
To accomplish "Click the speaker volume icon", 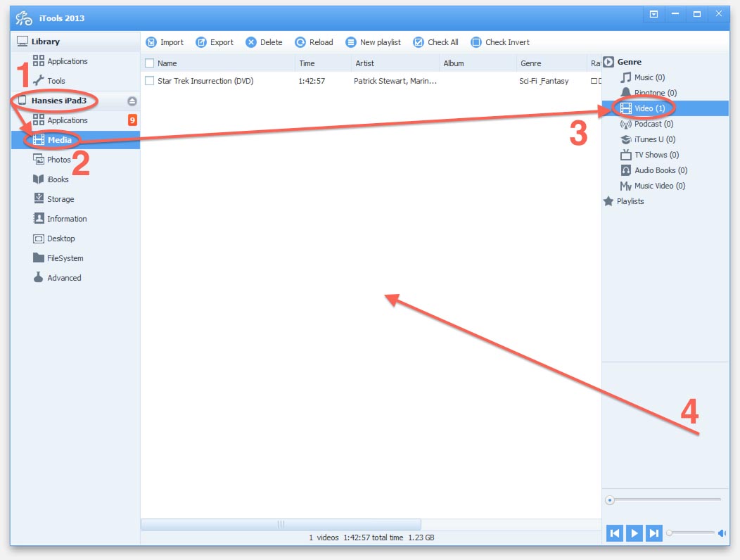I will pos(722,533).
